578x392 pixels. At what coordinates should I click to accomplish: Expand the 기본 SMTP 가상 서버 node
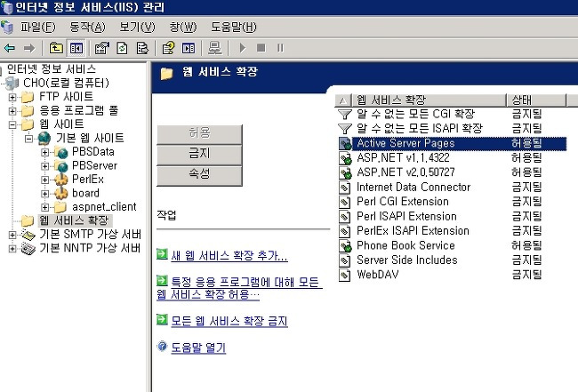12,235
